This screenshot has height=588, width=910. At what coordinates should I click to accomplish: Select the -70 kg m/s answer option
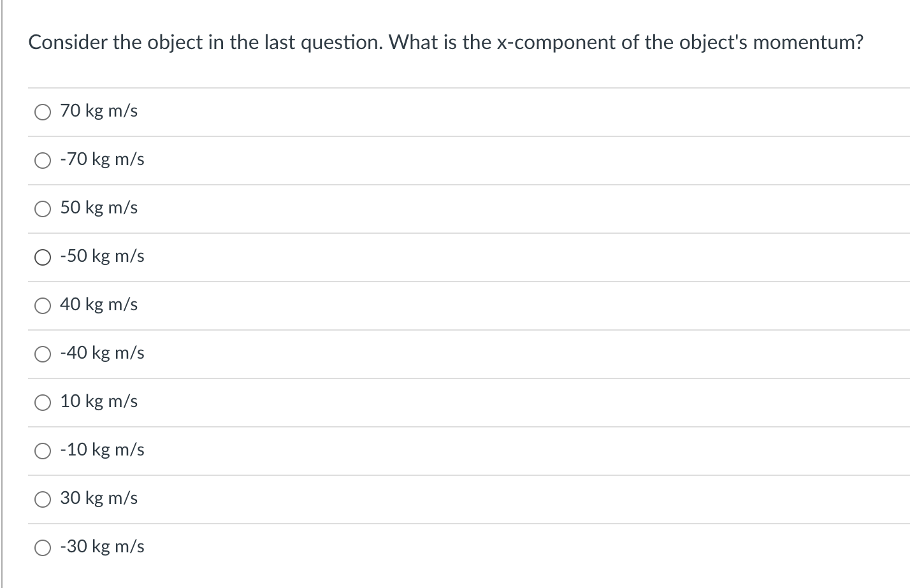click(x=102, y=160)
